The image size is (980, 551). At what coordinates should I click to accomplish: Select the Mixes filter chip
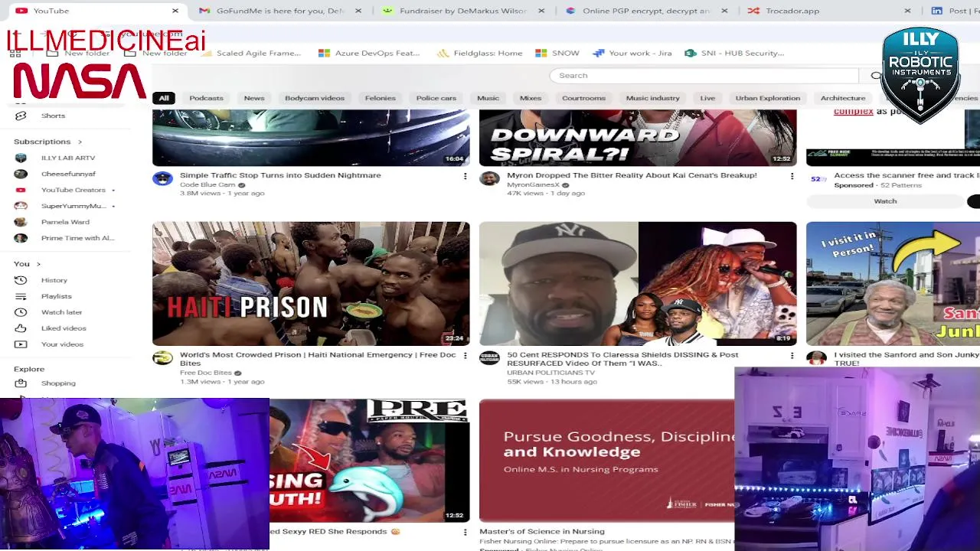point(531,98)
